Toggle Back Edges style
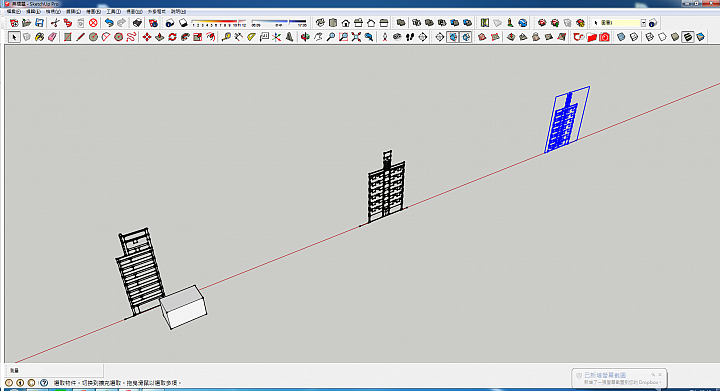The width and height of the screenshot is (720, 391). click(634, 37)
